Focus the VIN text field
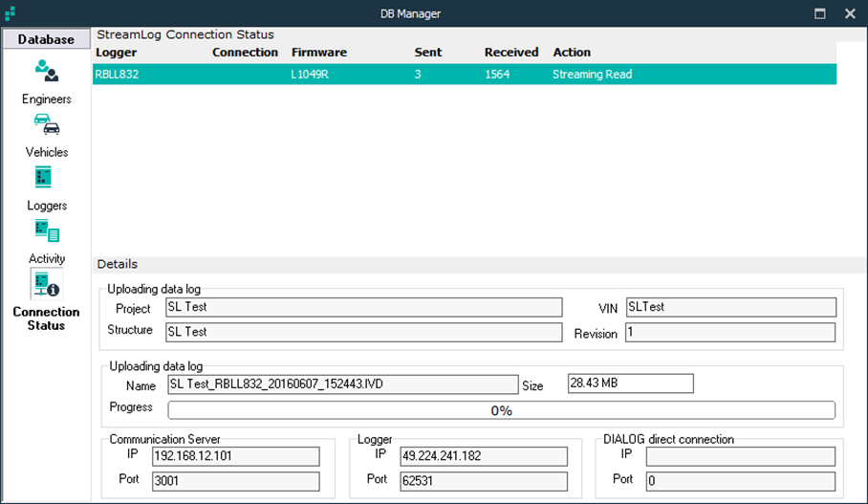Viewport: 868px width, 504px height. (730, 307)
